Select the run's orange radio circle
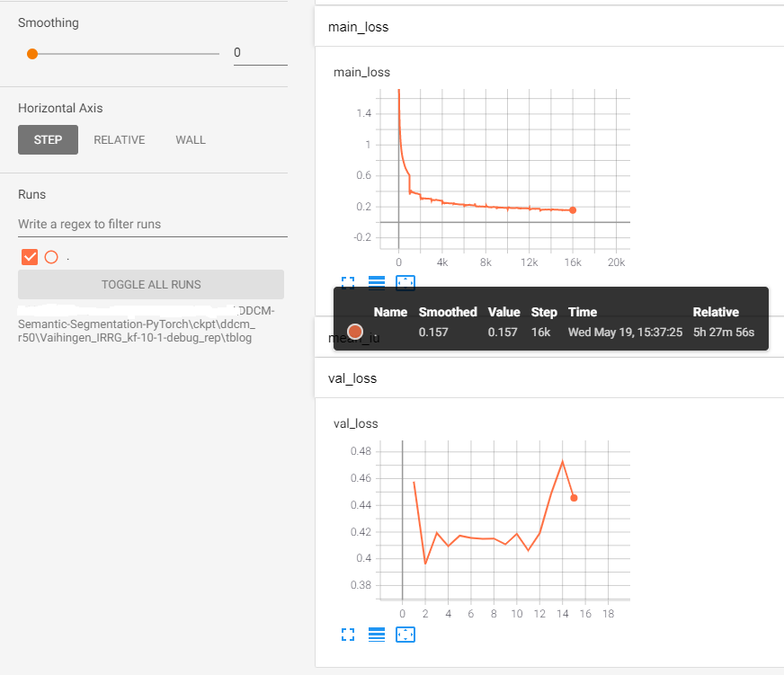Image resolution: width=784 pixels, height=675 pixels. (x=51, y=257)
